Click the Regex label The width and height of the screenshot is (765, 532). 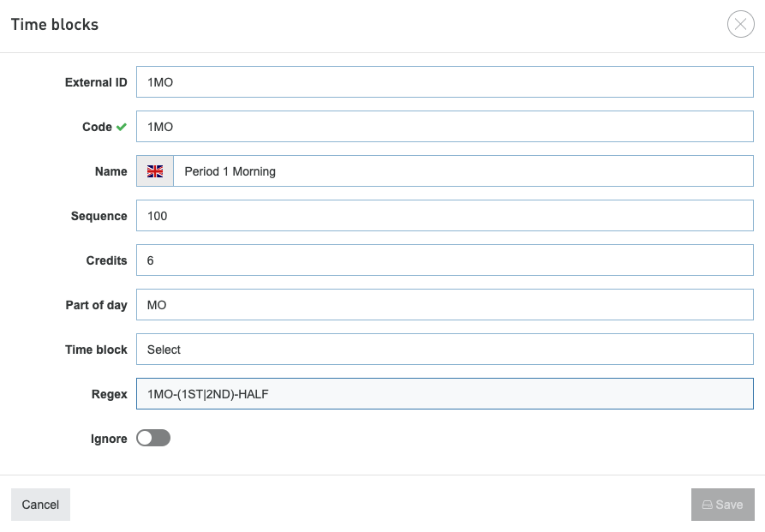[x=110, y=394]
